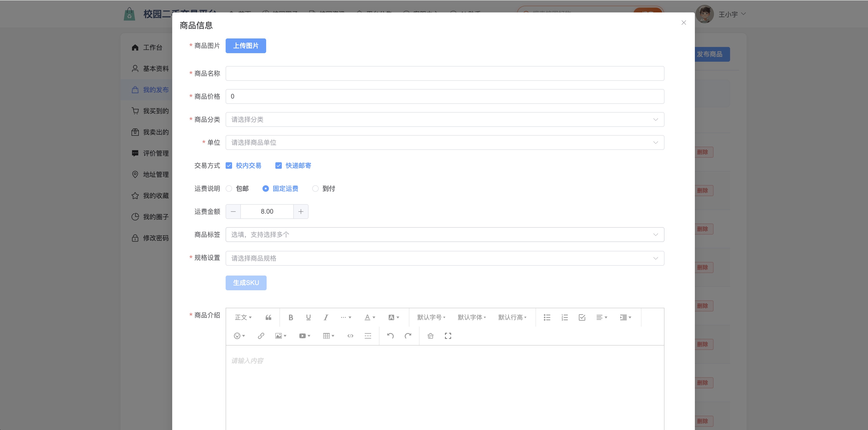Open 我卖出的 in the sidebar
The height and width of the screenshot is (430, 868).
click(x=147, y=132)
